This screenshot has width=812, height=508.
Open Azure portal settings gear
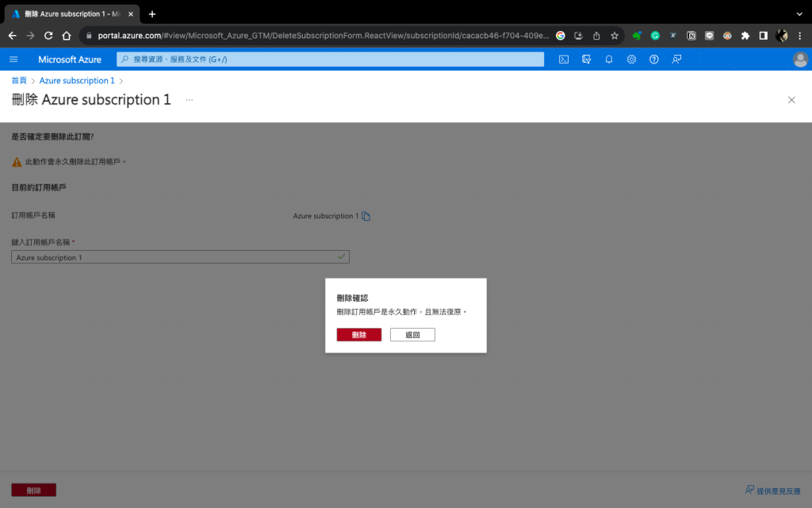click(631, 60)
